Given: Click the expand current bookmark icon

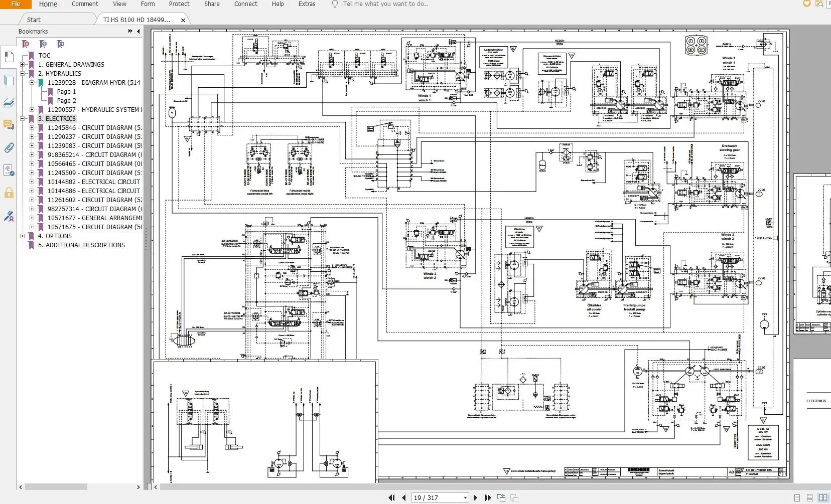Looking at the screenshot, I should pos(60,44).
